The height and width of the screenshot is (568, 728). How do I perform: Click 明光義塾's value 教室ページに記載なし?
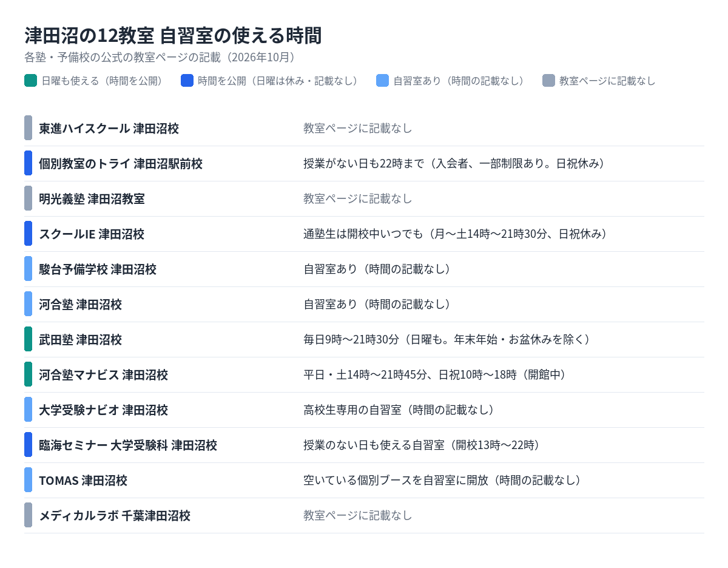358,198
